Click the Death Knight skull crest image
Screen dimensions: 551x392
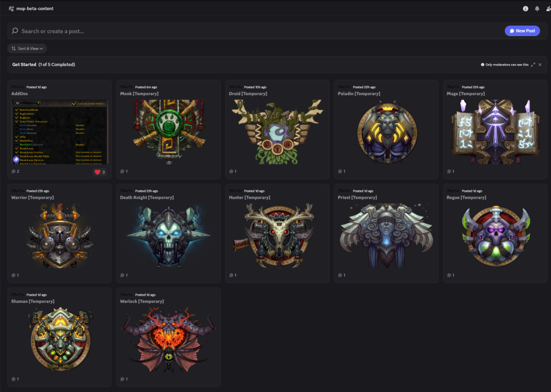coord(169,236)
